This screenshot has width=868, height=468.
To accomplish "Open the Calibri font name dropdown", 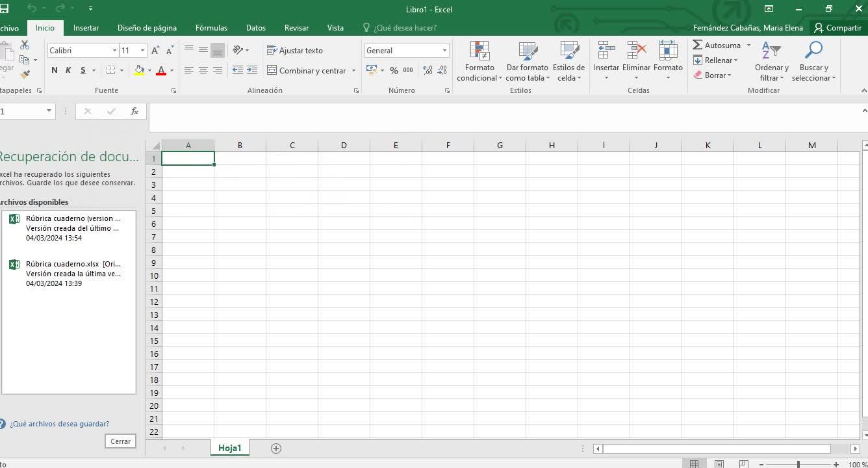I will coord(114,51).
